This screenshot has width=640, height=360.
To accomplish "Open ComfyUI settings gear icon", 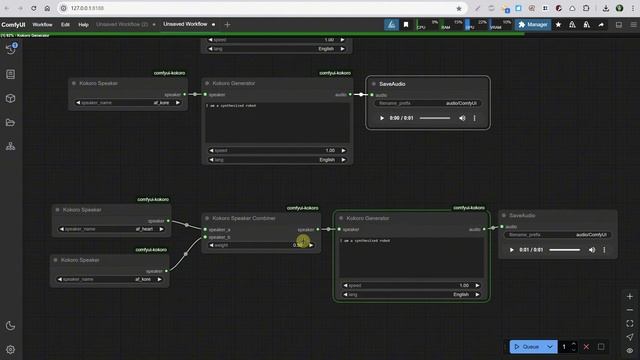I will tap(11, 350).
